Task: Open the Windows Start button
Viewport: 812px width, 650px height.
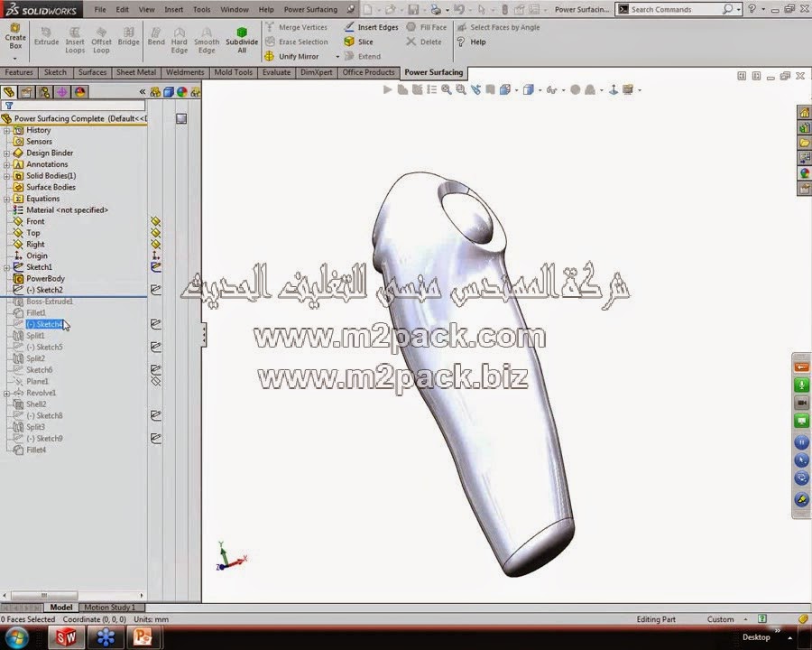Action: (x=16, y=637)
